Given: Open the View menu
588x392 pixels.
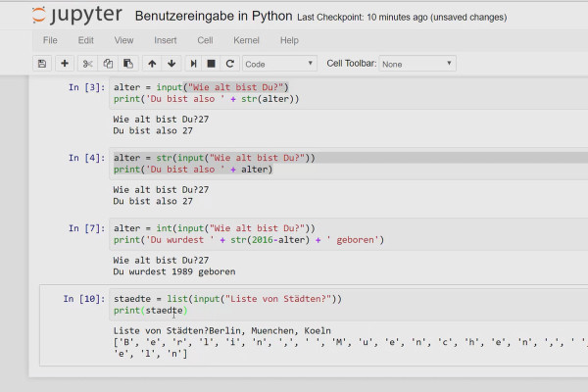Looking at the screenshot, I should click(123, 40).
